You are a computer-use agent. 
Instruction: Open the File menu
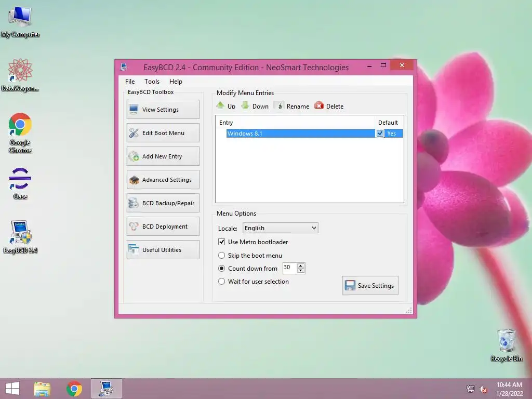coord(130,82)
